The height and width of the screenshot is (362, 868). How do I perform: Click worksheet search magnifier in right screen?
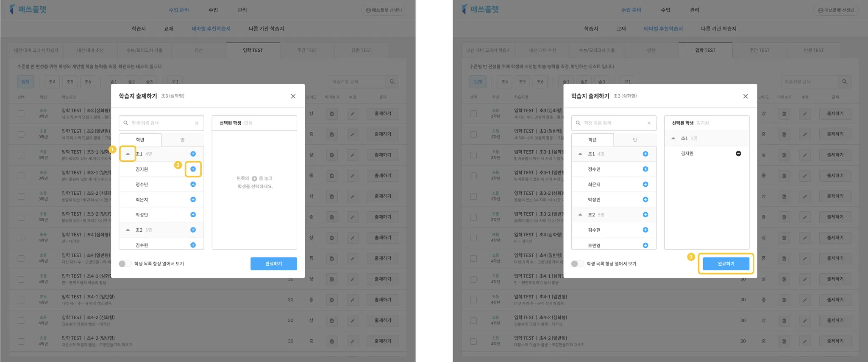tap(844, 81)
